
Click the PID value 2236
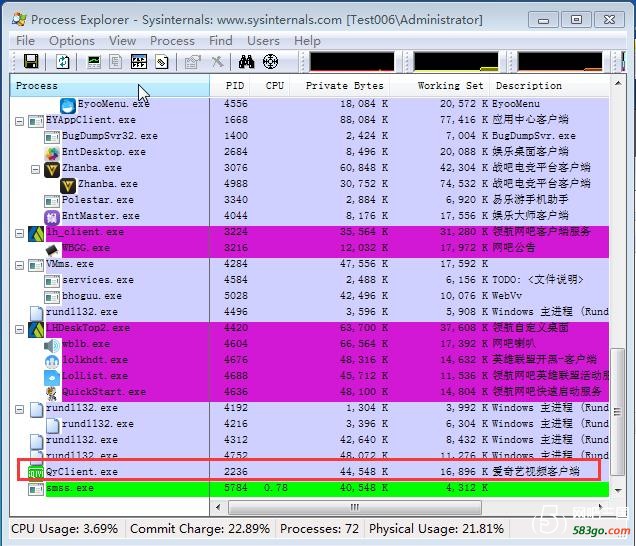click(x=236, y=472)
